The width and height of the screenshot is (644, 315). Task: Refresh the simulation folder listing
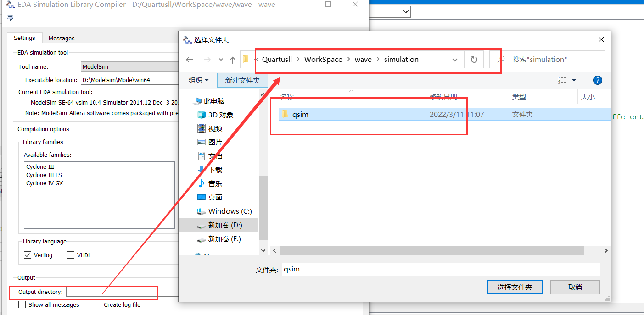pyautogui.click(x=473, y=59)
